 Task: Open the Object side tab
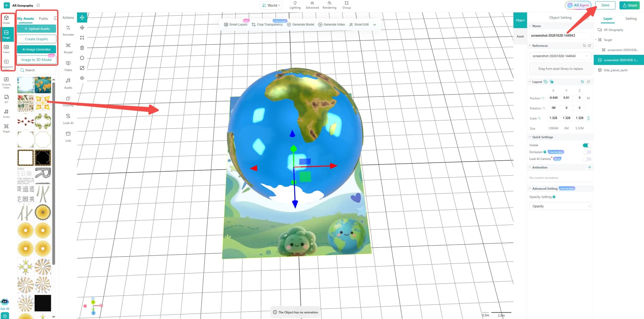pos(520,20)
